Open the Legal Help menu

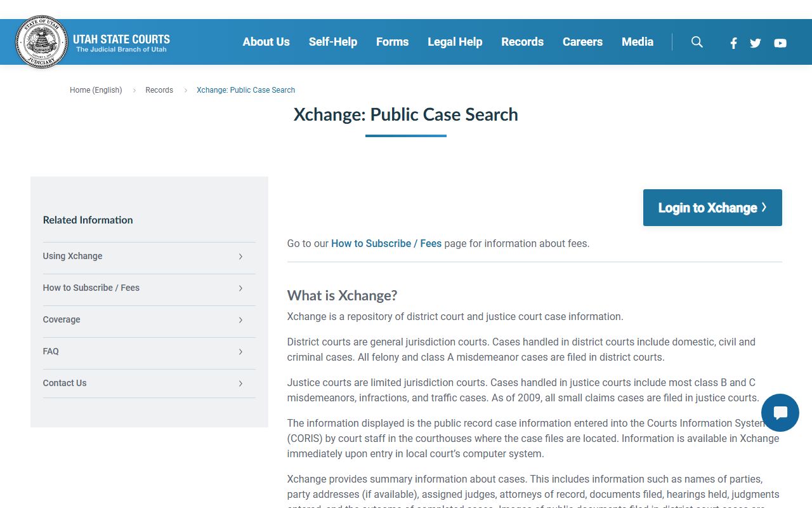tap(455, 42)
